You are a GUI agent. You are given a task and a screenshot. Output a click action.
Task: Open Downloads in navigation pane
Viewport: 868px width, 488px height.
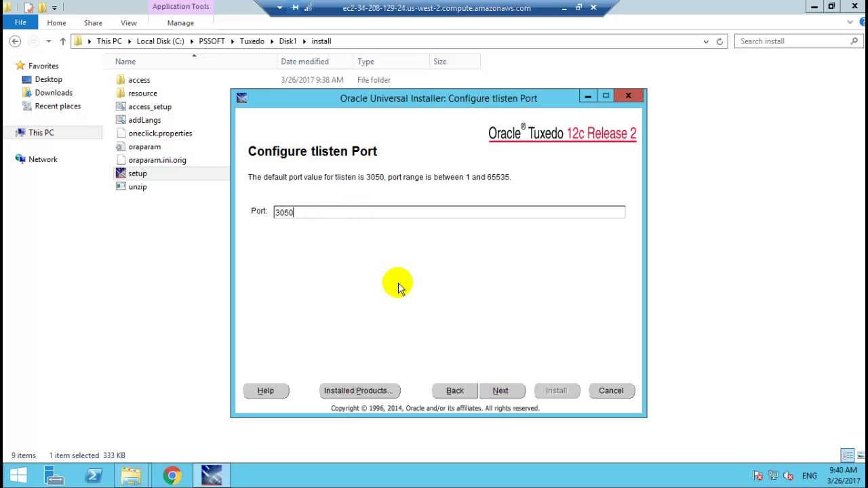coord(54,93)
